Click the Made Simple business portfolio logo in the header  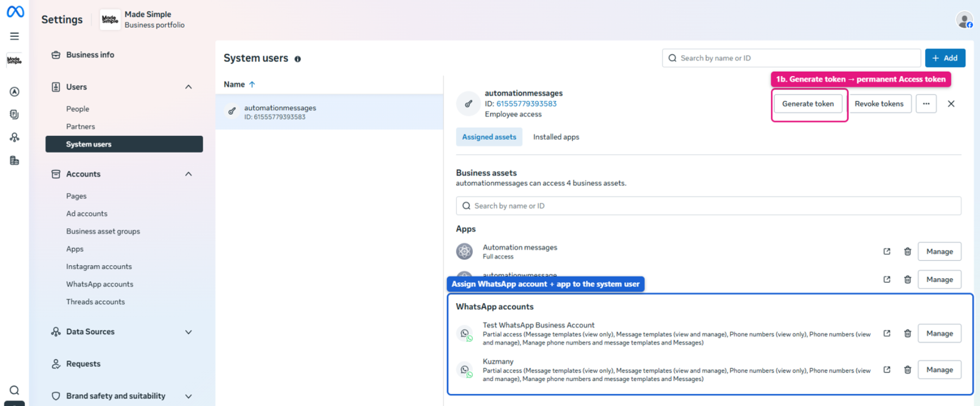coord(110,20)
